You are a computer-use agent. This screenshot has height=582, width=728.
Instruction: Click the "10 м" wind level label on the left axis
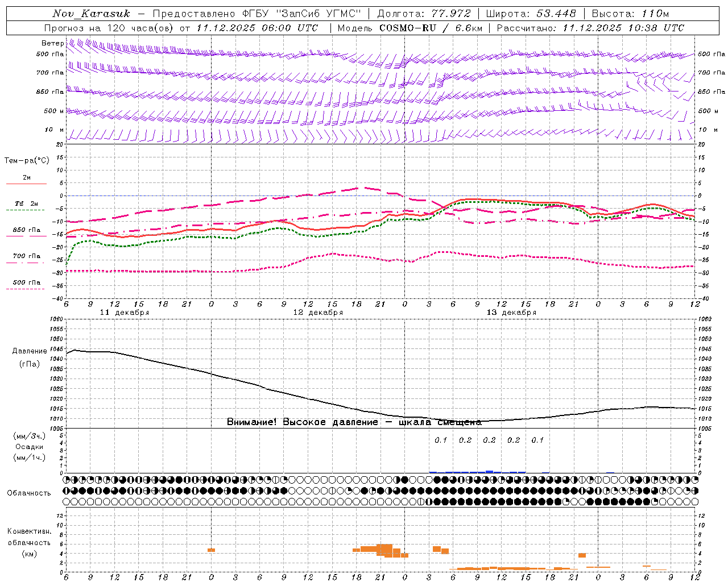pos(55,130)
